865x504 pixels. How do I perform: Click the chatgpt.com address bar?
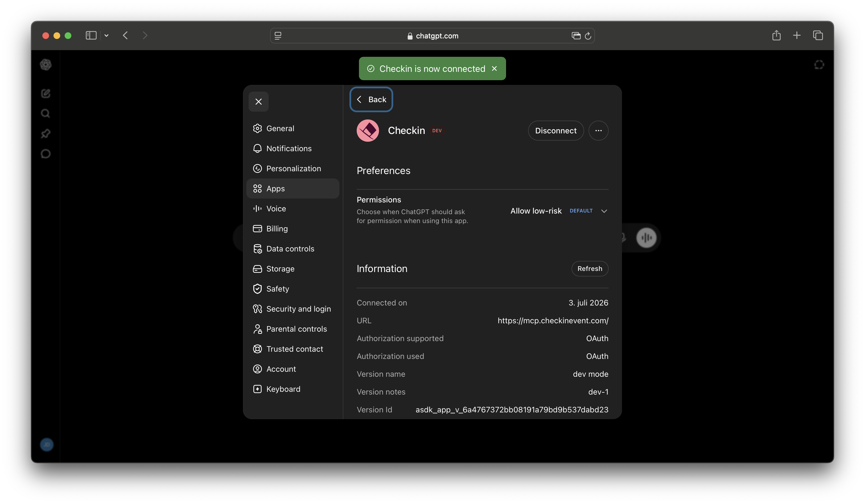[432, 36]
